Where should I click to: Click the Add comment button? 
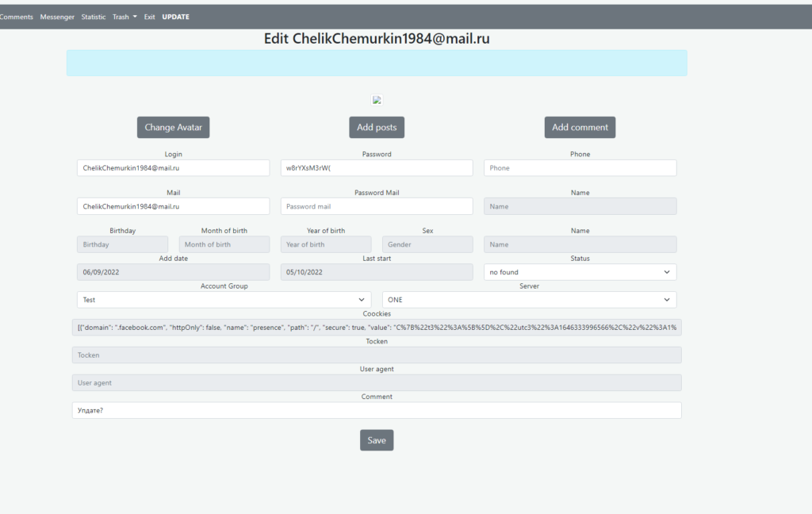[x=580, y=128]
